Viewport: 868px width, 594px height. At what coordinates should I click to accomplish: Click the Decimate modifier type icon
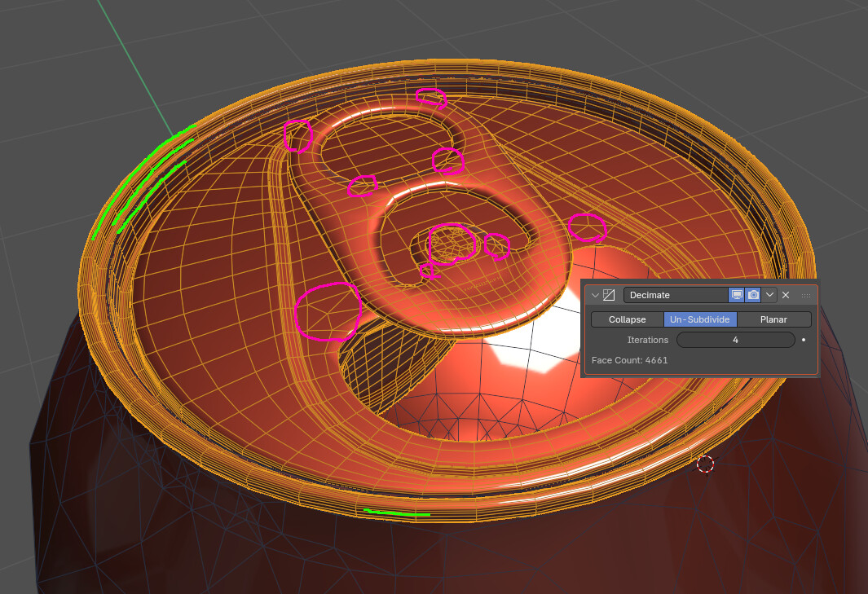pos(609,295)
